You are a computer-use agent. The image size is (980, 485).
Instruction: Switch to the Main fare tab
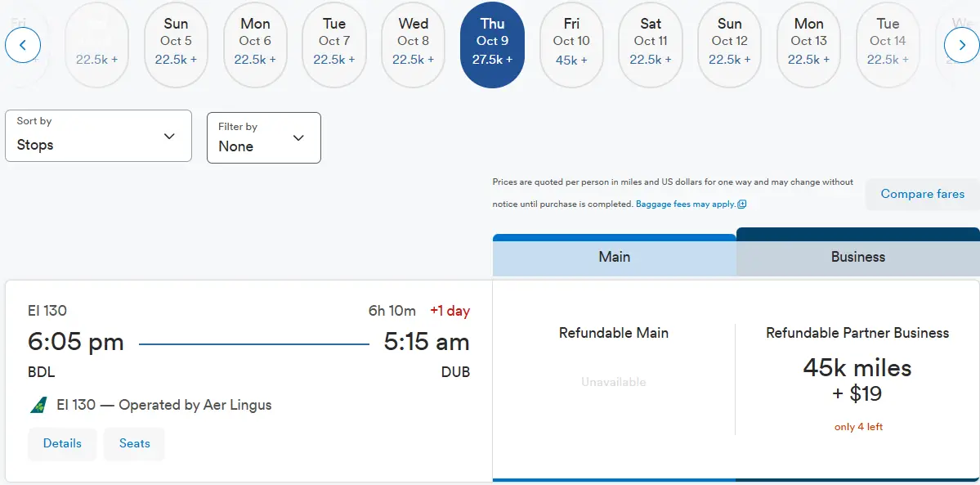point(615,256)
